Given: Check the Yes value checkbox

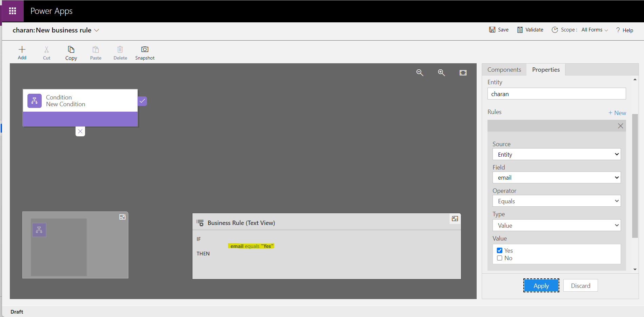Looking at the screenshot, I should coord(500,251).
